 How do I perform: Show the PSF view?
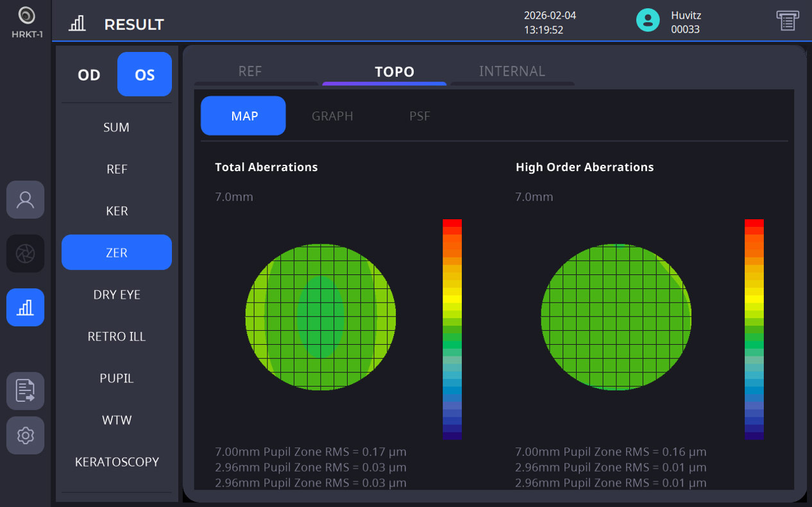coord(419,116)
